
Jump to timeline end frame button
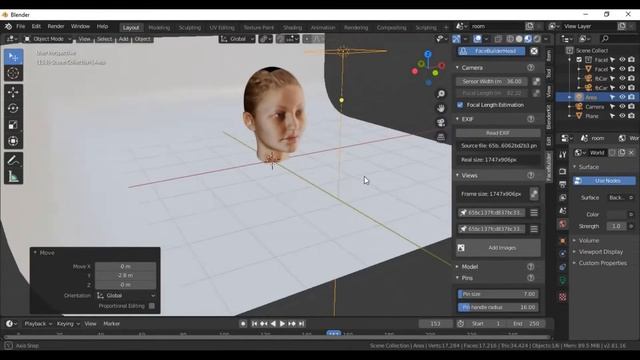pyautogui.click(x=301, y=324)
